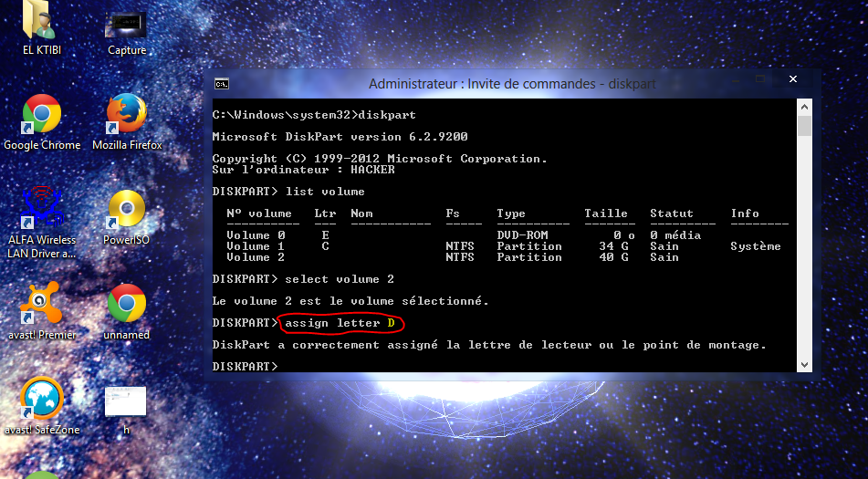Click the 'DVD-ROM' type value

tap(522, 235)
